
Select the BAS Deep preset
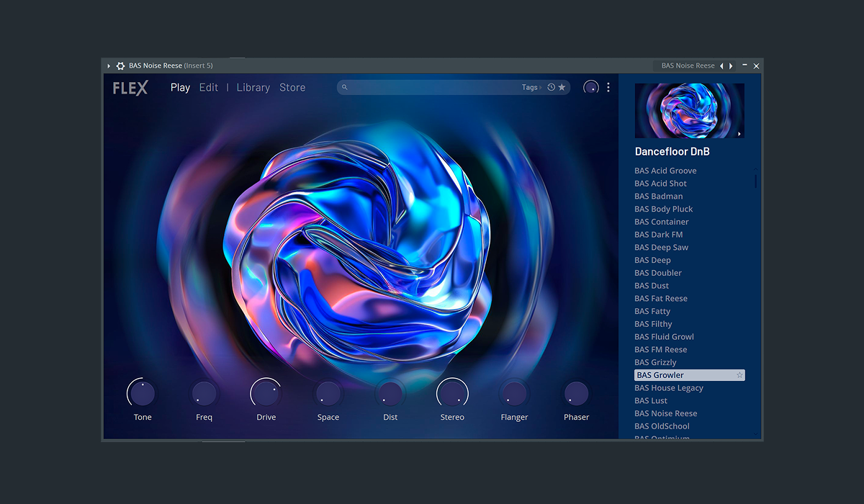coord(653,261)
